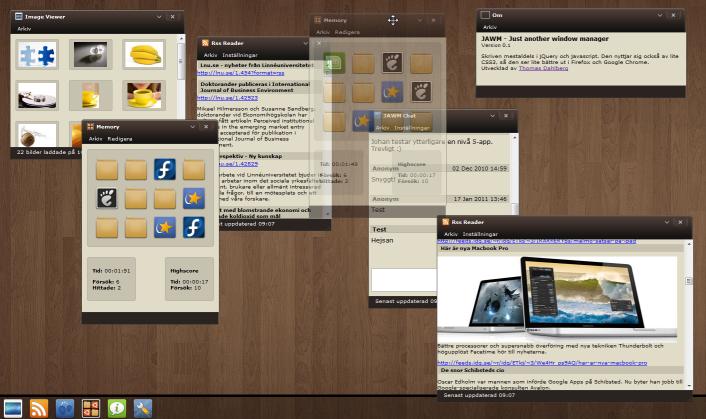This screenshot has width=706, height=419.
Task: Open Redigera menu in translucent Memory window
Action: click(x=347, y=32)
